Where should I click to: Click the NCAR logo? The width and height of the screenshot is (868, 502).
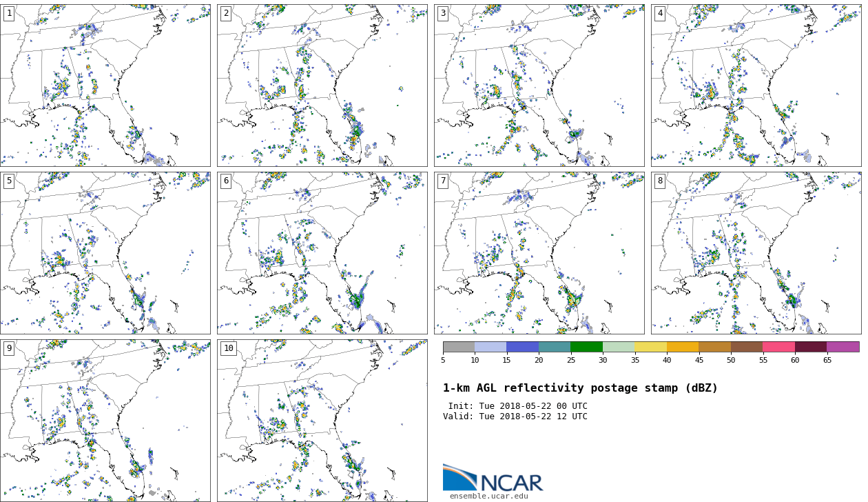click(493, 478)
